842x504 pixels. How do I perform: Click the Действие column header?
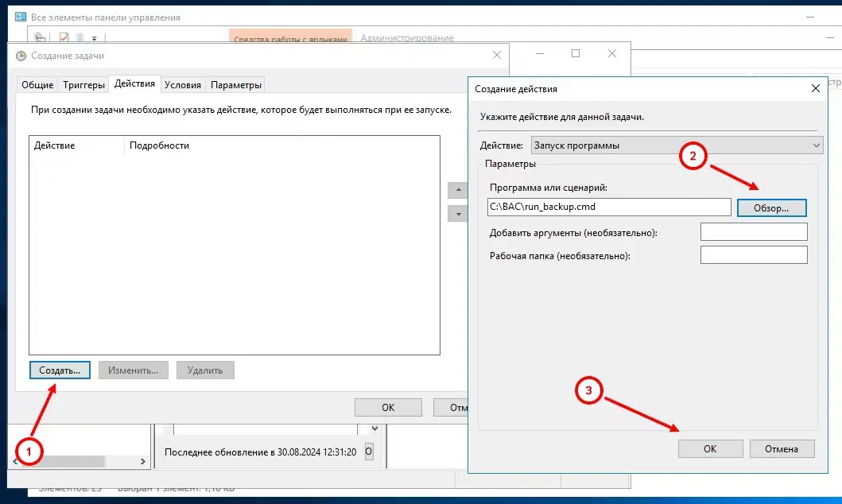click(x=77, y=145)
